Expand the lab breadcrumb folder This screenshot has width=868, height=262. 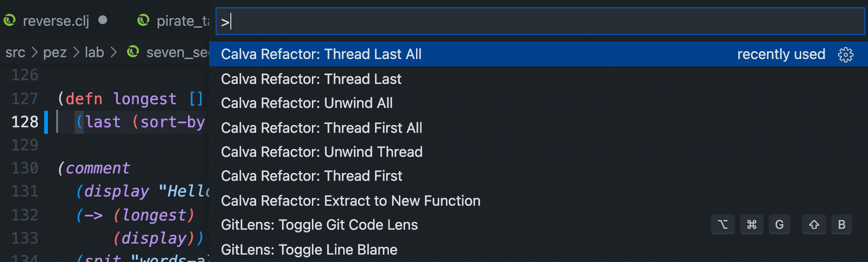pyautogui.click(x=94, y=53)
